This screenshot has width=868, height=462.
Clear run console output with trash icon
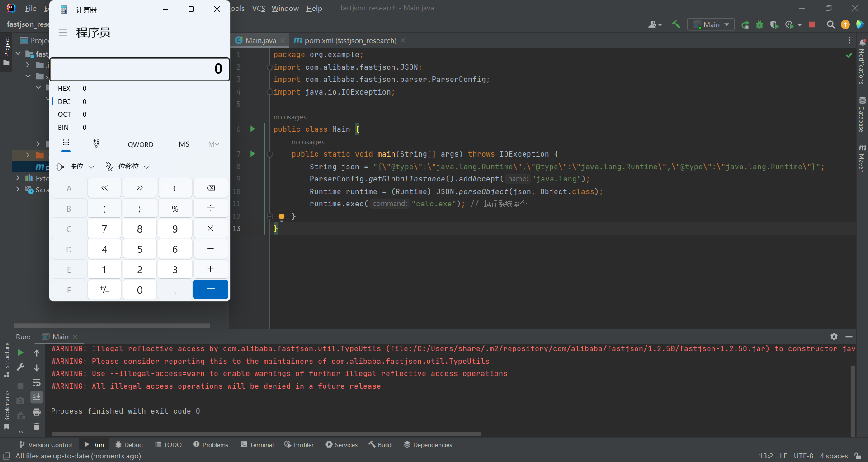pos(37,426)
